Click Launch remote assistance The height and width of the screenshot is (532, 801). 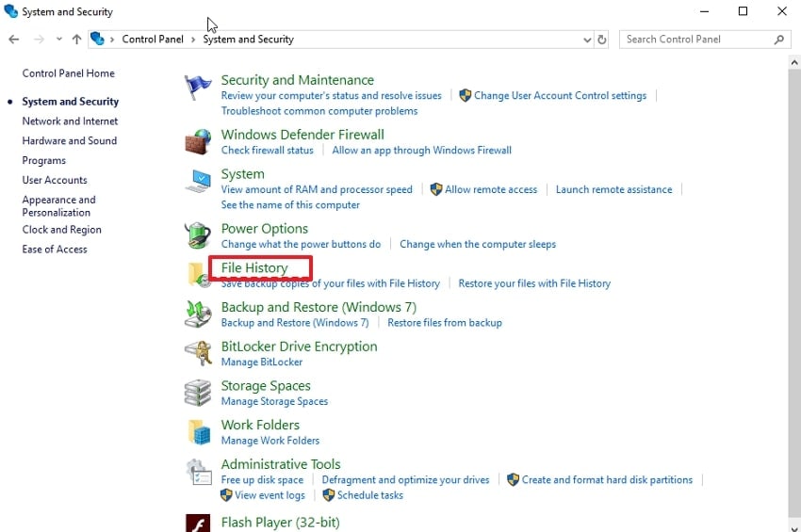(x=614, y=189)
